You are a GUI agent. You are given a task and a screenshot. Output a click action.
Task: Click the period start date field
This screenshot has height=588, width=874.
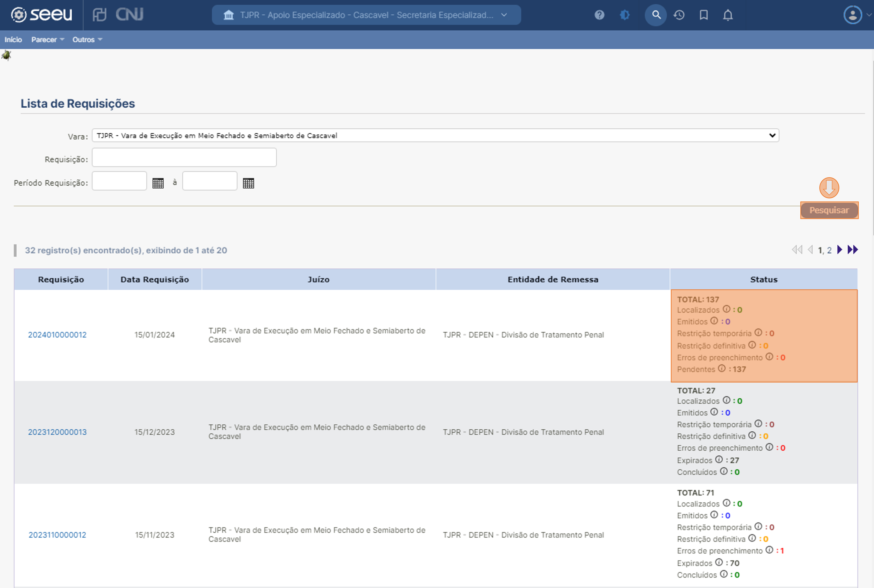coord(119,181)
